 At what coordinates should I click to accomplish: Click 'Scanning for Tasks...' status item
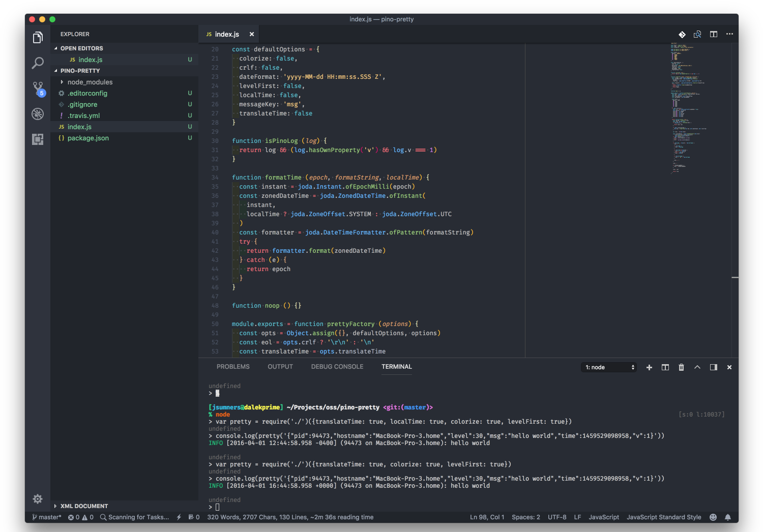tap(135, 517)
